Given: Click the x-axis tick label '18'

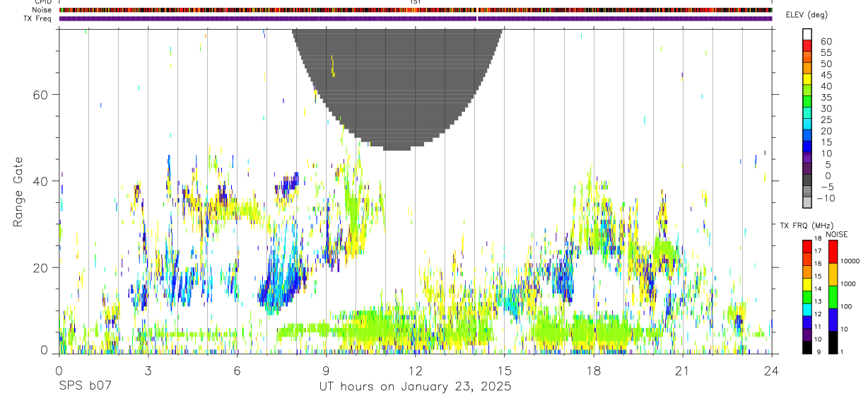Looking at the screenshot, I should (593, 370).
